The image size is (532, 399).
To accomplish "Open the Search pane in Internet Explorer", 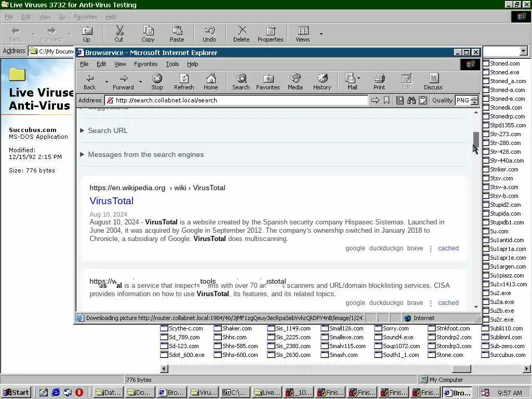I will tap(241, 82).
